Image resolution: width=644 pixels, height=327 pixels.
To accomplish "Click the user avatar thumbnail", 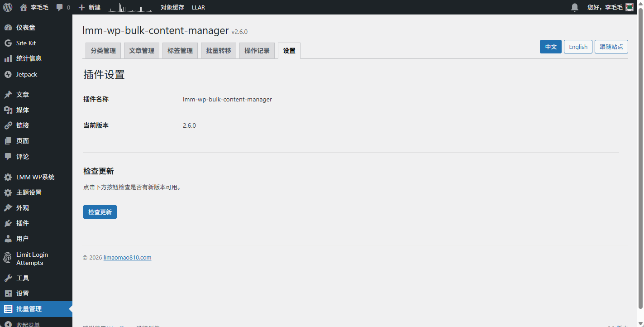I will 630,7.
